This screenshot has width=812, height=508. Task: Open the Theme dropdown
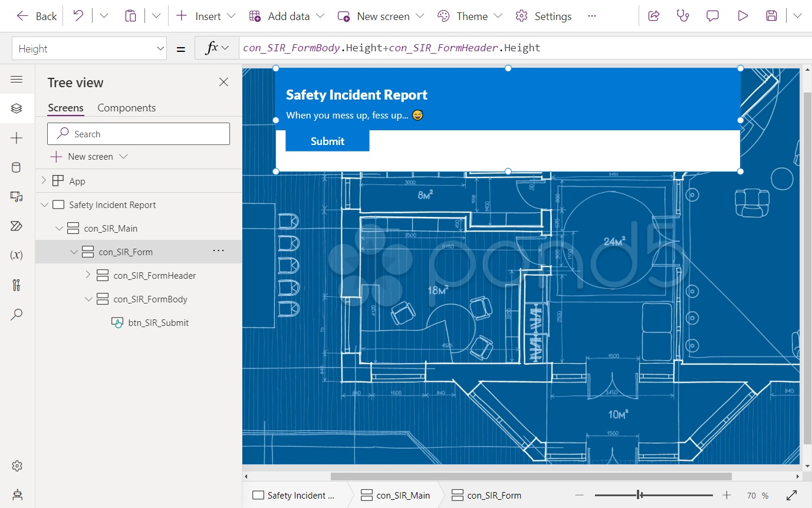(x=469, y=16)
